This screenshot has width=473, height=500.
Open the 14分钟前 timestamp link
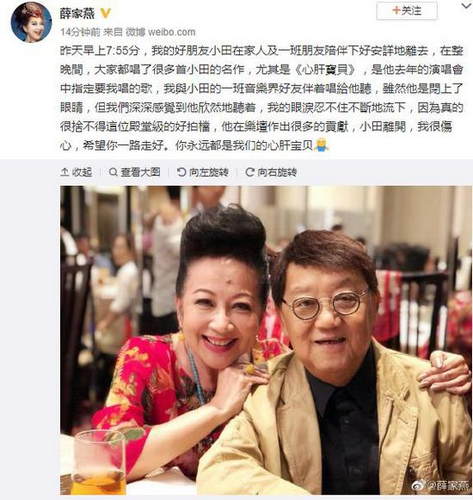[80, 32]
